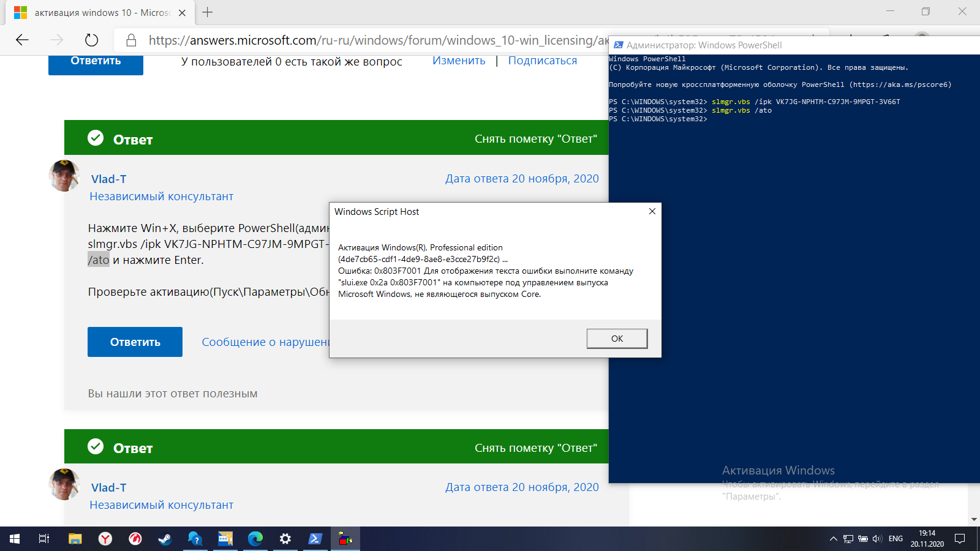This screenshot has height=551, width=980.
Task: Click Ответить under the first answer
Action: click(135, 342)
